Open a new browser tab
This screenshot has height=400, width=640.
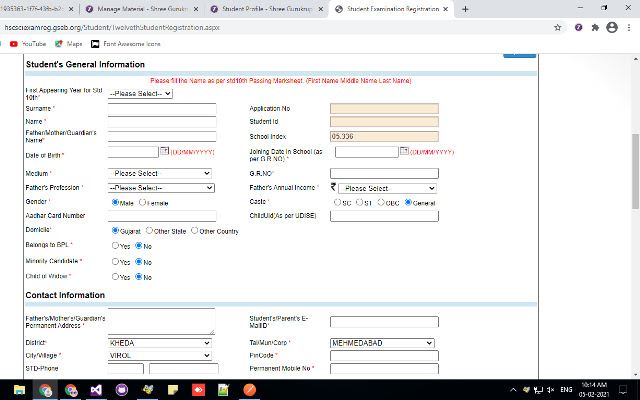pos(465,9)
